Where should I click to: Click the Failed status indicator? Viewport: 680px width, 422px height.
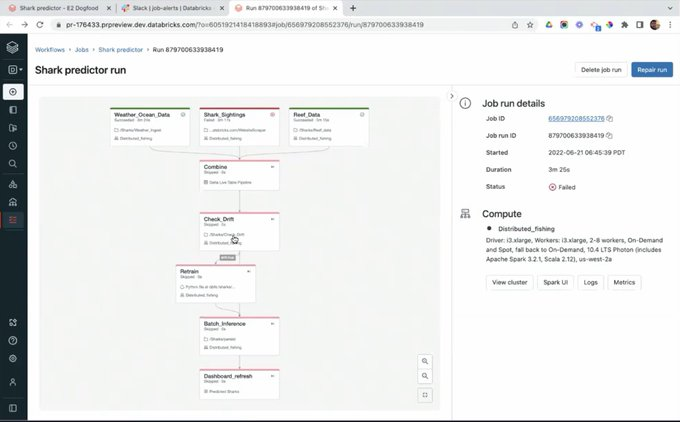click(x=562, y=187)
